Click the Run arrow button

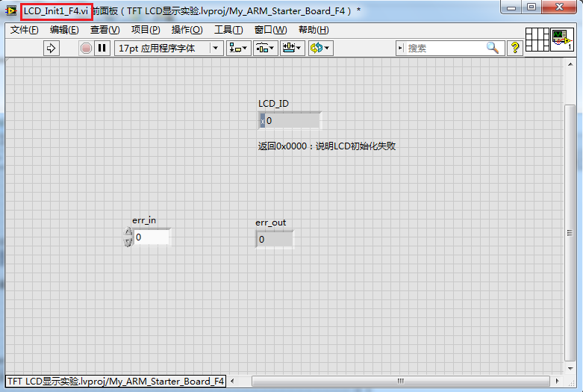point(52,49)
